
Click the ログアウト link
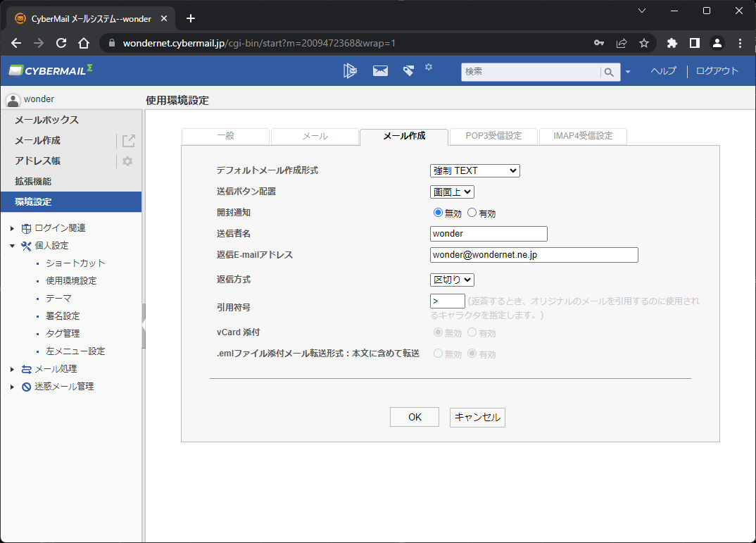(x=717, y=71)
